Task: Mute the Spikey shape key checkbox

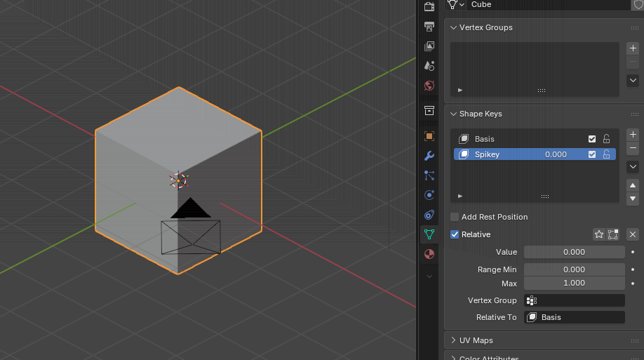Action: (592, 154)
